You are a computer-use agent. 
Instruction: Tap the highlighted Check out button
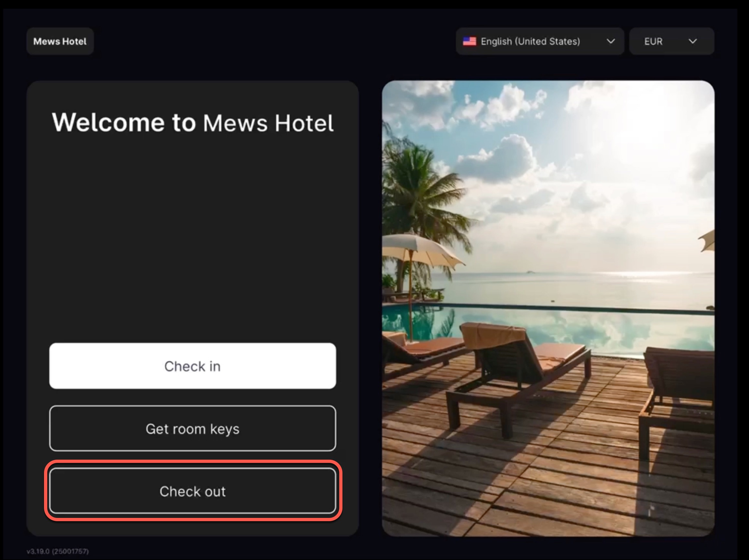pyautogui.click(x=193, y=491)
